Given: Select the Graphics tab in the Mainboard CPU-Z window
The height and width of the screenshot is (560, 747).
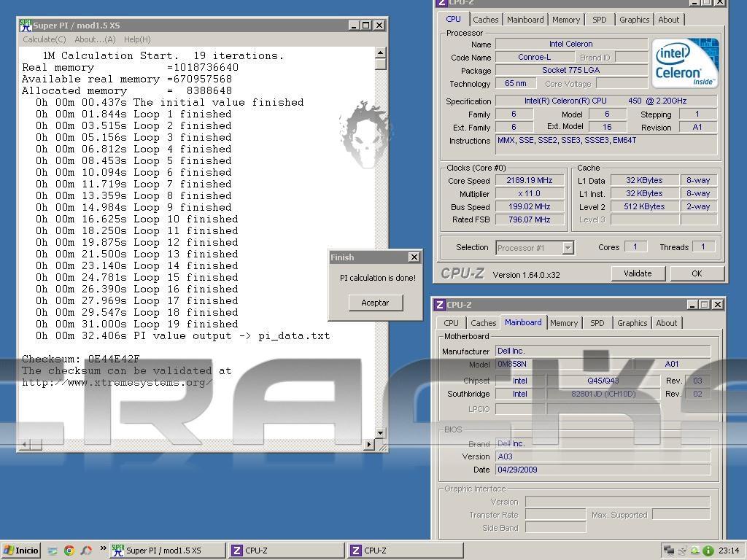Looking at the screenshot, I should (632, 323).
